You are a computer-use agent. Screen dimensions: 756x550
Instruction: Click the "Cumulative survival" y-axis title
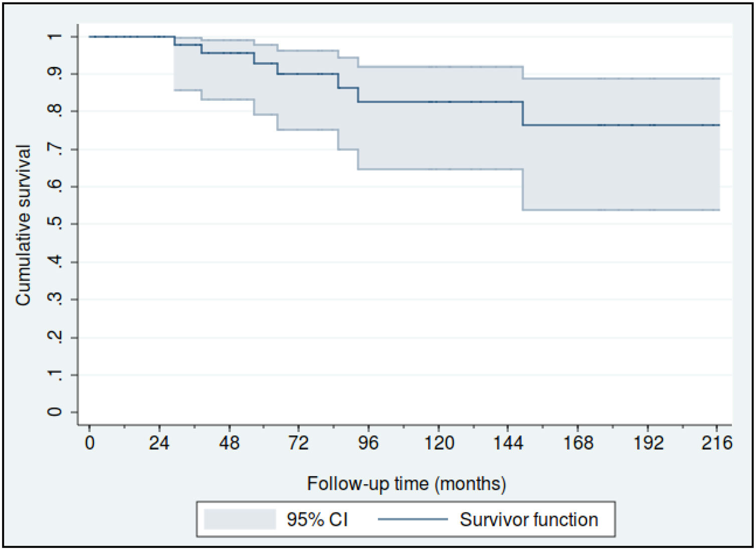coord(23,225)
